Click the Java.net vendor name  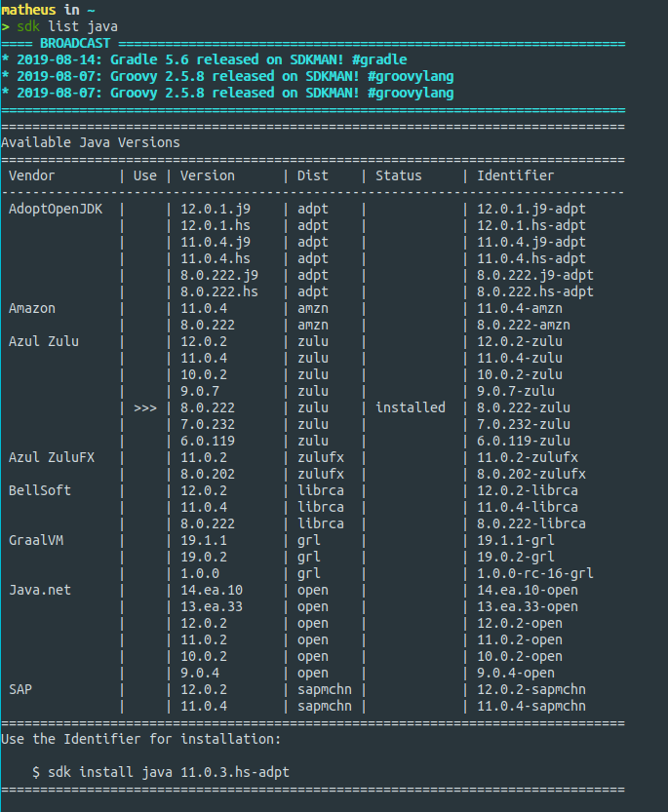(39, 590)
